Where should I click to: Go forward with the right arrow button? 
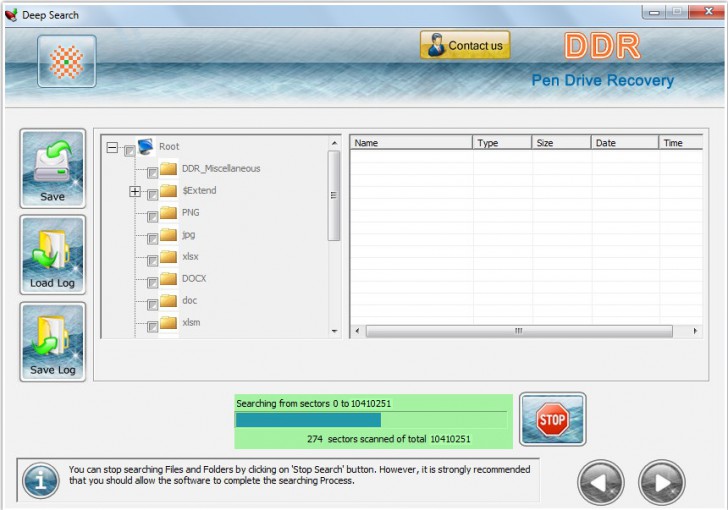[x=662, y=483]
